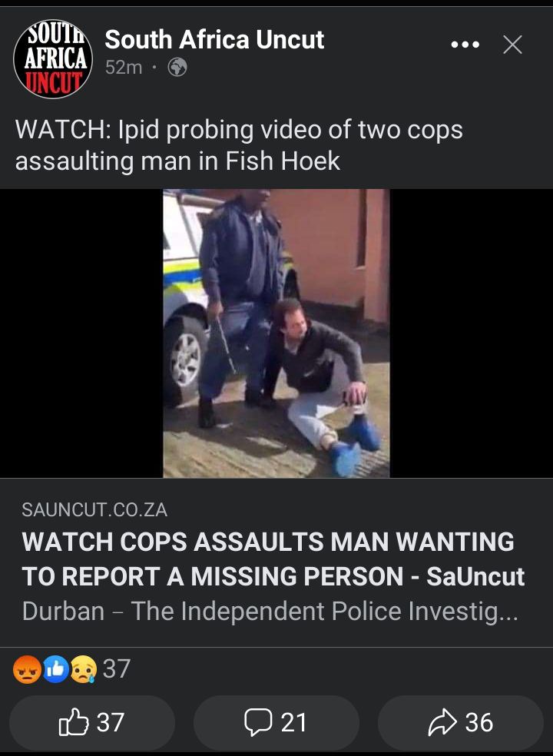
Task: Click the article preview text starting with Durban
Action: pyautogui.click(x=270, y=612)
